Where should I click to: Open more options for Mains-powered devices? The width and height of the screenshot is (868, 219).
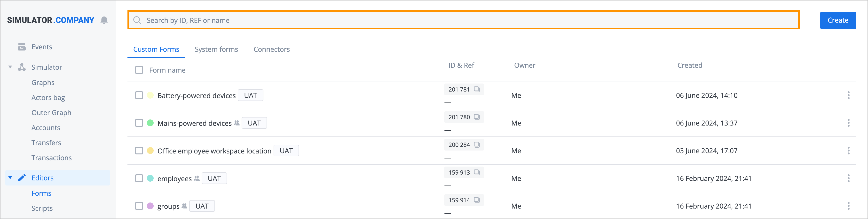tap(848, 123)
